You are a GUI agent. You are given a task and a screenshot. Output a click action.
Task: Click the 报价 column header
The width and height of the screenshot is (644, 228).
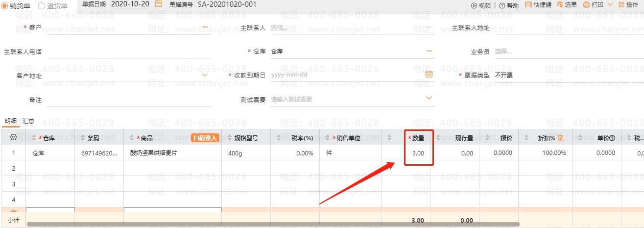(x=499, y=138)
